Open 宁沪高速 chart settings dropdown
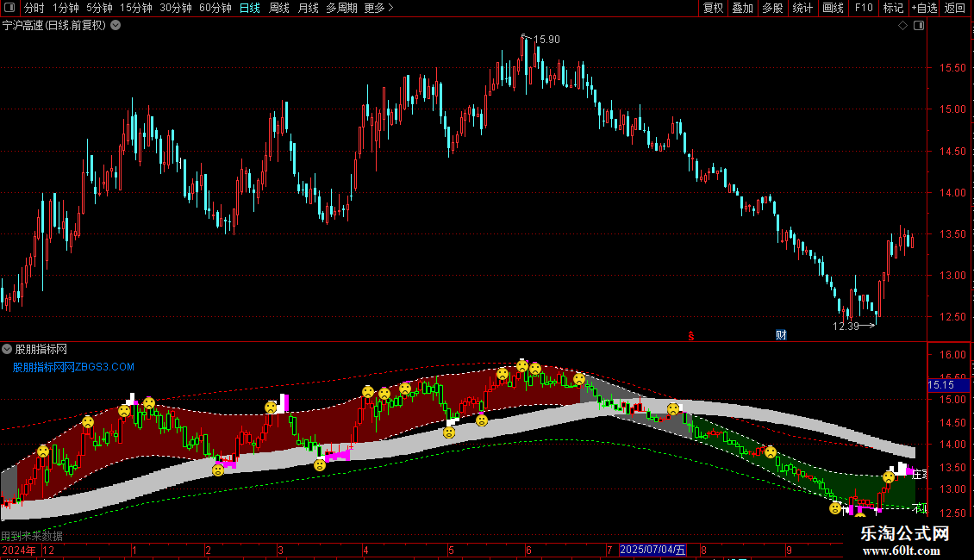This screenshot has height=560, width=974. click(116, 26)
